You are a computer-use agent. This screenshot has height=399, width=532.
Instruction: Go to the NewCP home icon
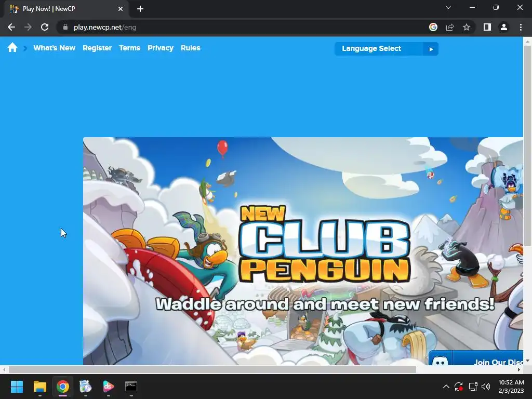coord(12,47)
